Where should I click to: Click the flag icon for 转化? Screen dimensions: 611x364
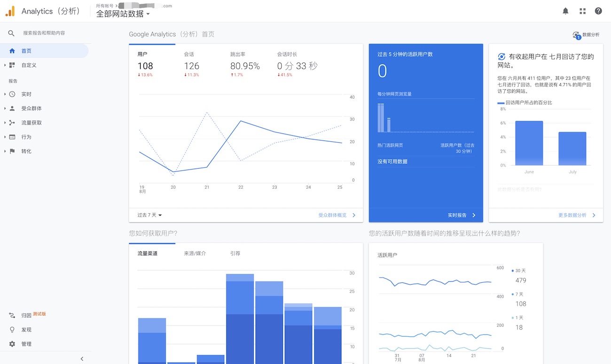pyautogui.click(x=12, y=151)
